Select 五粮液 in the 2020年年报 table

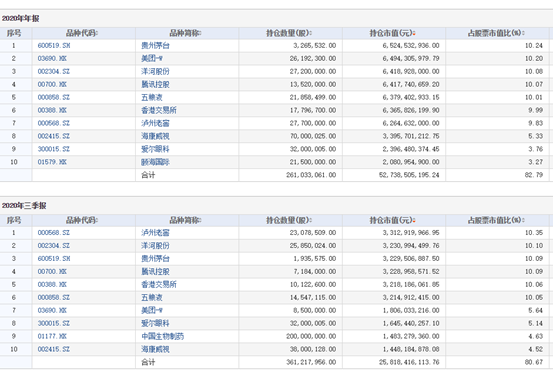[152, 97]
